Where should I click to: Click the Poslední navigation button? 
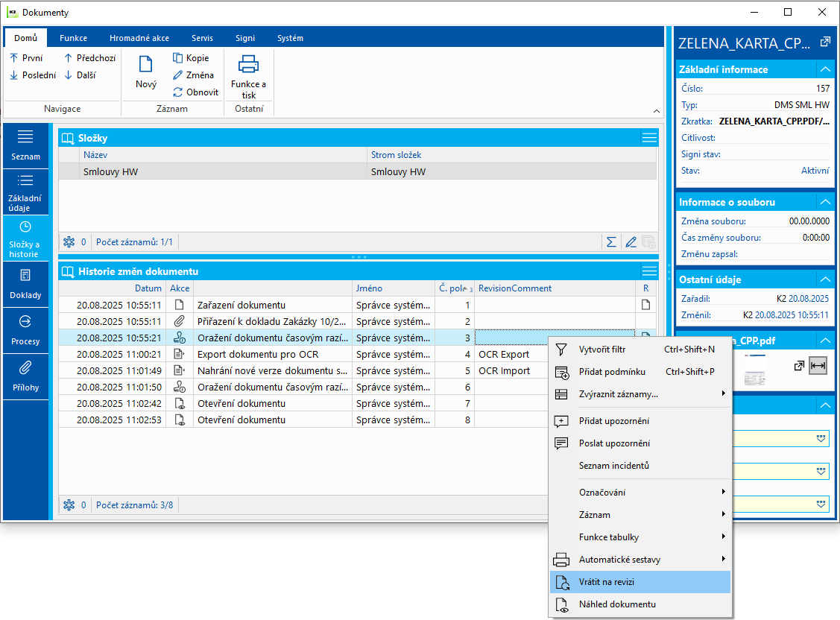33,75
